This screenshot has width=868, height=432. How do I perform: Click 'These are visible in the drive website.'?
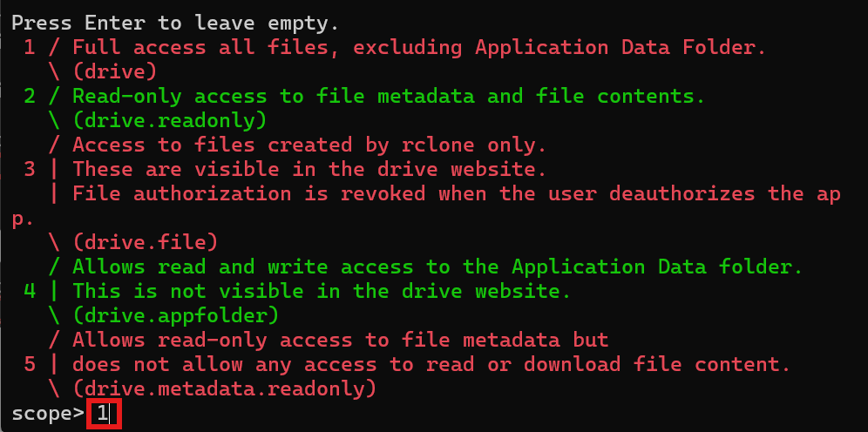309,169
